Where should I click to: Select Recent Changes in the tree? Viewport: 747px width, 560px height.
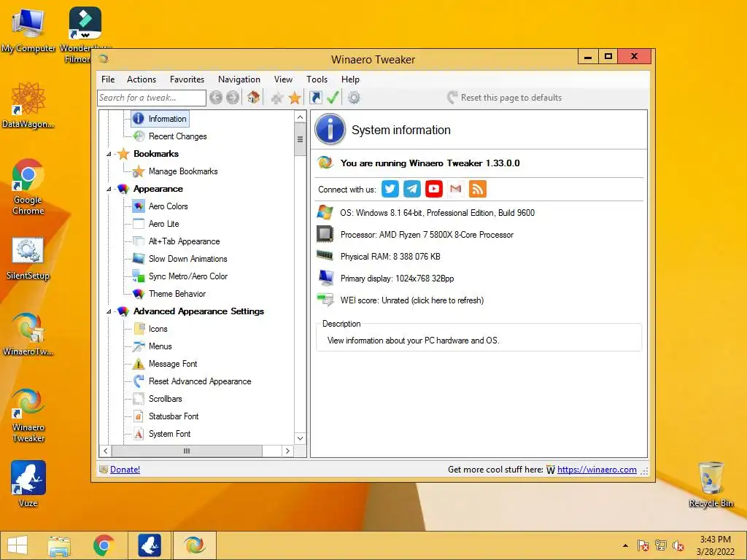[178, 136]
